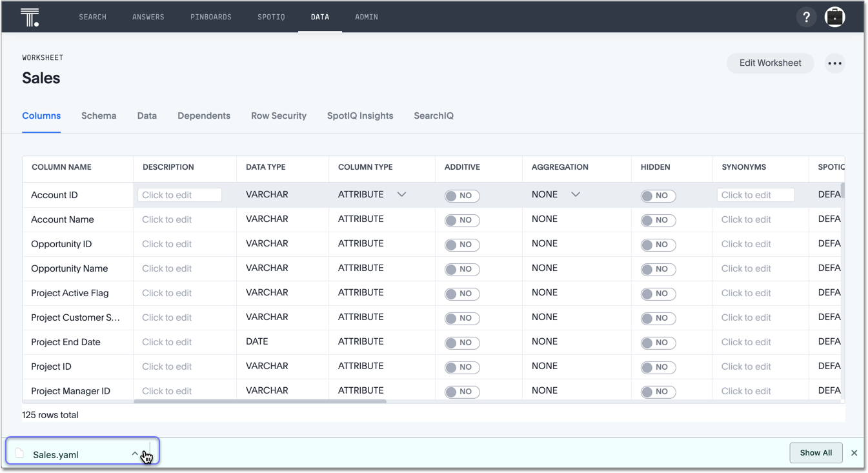
Task: Open the Pinboards menu
Action: point(211,17)
